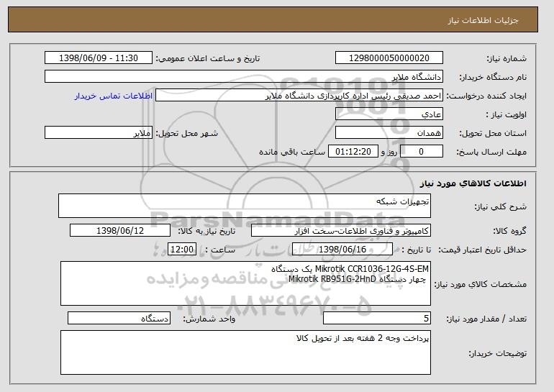Click the need date field 1398/06/12
554x392 pixels.
pos(120,231)
